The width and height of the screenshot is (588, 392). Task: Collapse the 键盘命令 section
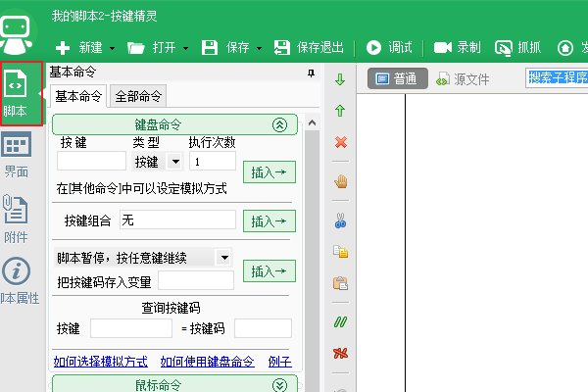click(279, 124)
